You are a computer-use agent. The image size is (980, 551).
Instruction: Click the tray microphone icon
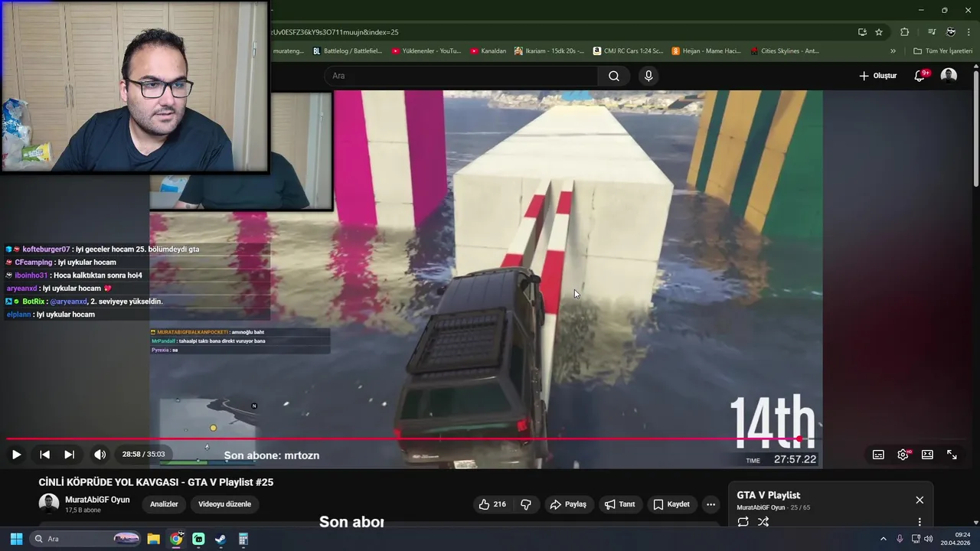900,539
